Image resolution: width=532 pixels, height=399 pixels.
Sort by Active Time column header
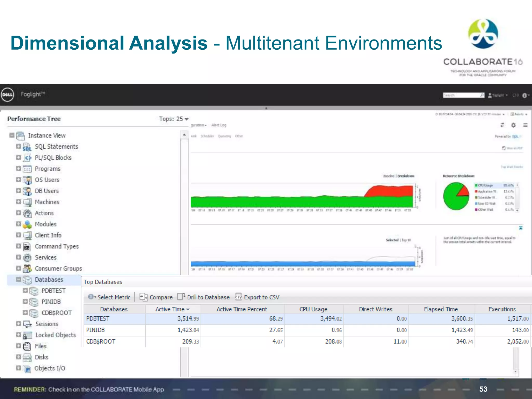pos(173,309)
